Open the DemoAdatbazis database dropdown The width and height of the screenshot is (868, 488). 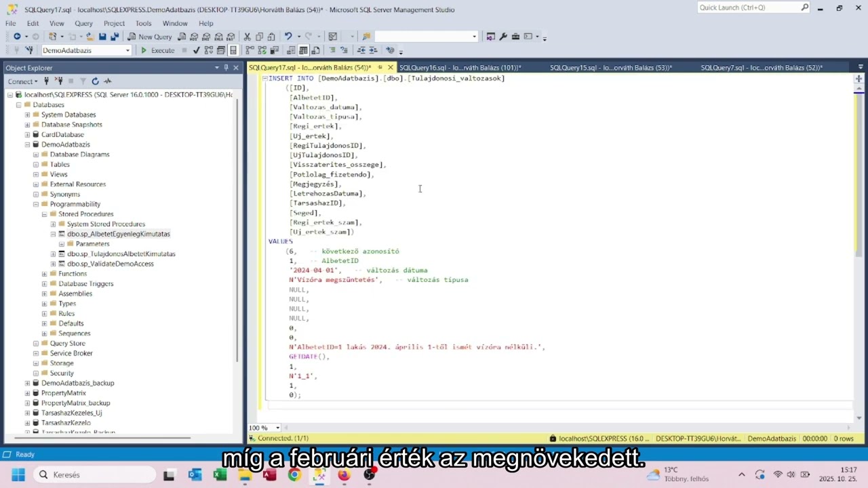point(127,50)
